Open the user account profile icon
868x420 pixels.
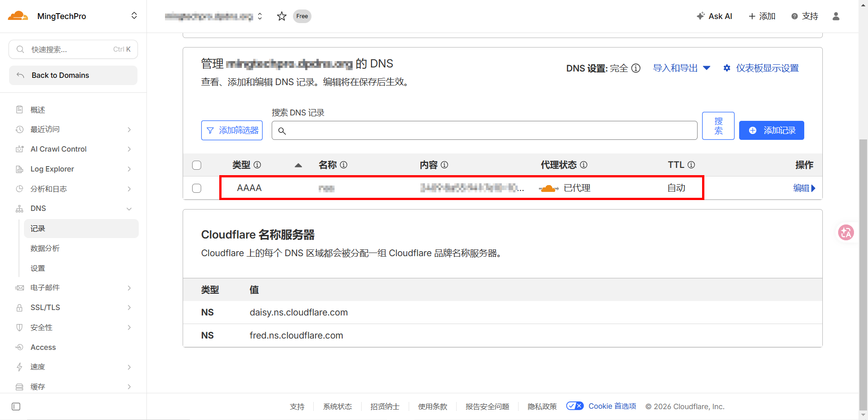click(836, 16)
